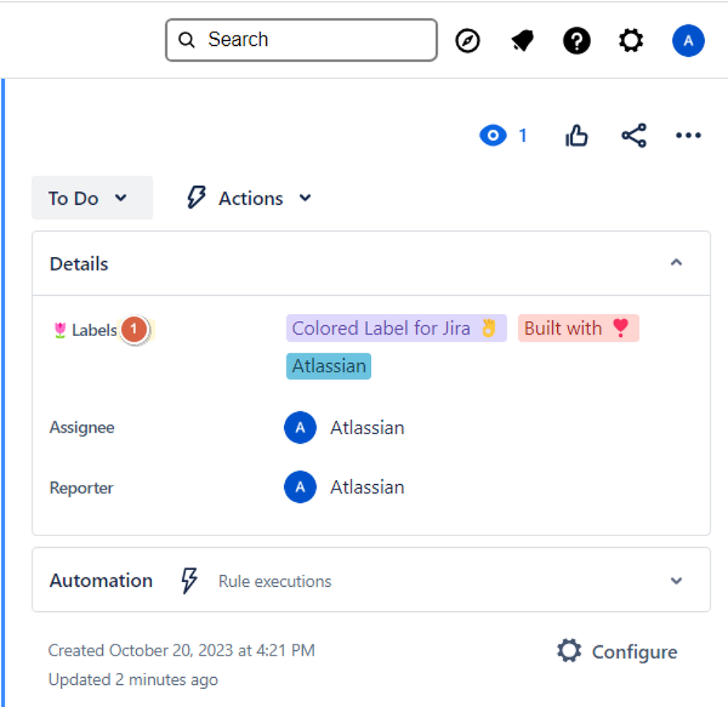
Task: Share the issue with share icon
Action: 634,135
